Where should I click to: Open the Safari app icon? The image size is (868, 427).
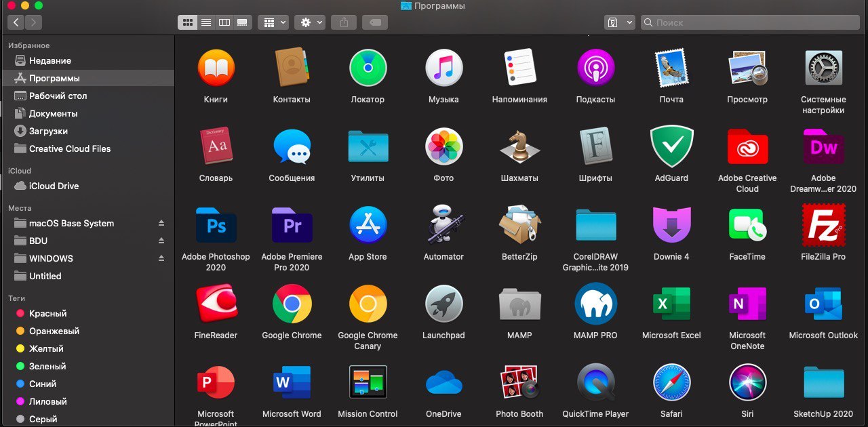coord(671,382)
